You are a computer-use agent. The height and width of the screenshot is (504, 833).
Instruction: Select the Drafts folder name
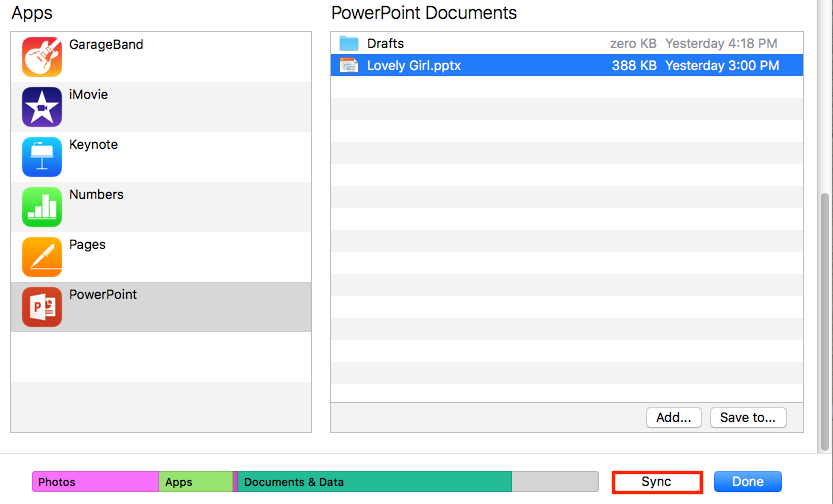pos(385,43)
